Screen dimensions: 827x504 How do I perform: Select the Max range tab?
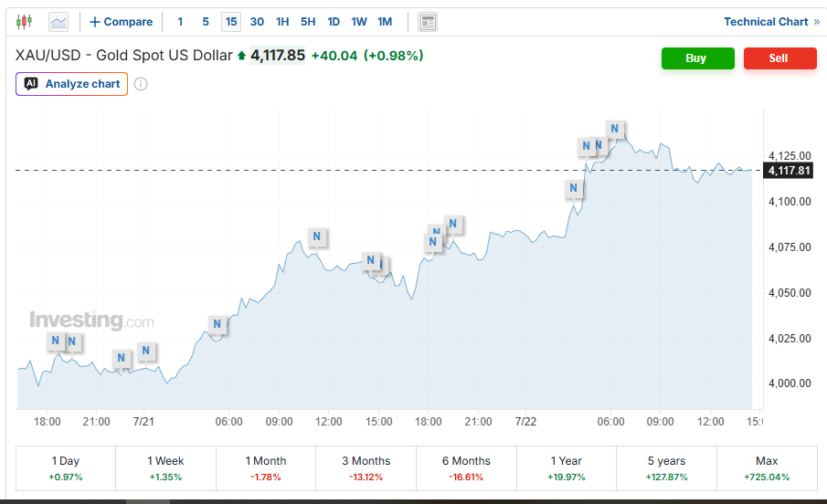click(x=767, y=468)
